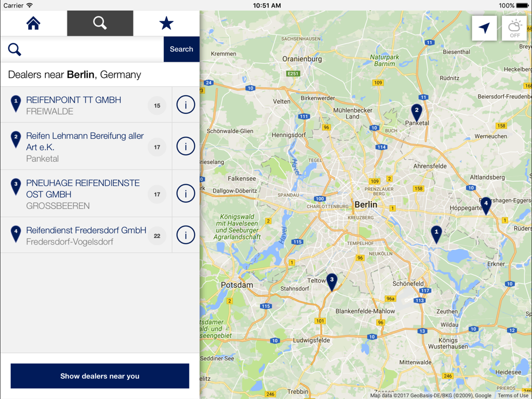This screenshot has width=532, height=399.
Task: Select PNEUHAGE REIFENDIENSTE OST GMBH dealer
Action: tap(86, 194)
